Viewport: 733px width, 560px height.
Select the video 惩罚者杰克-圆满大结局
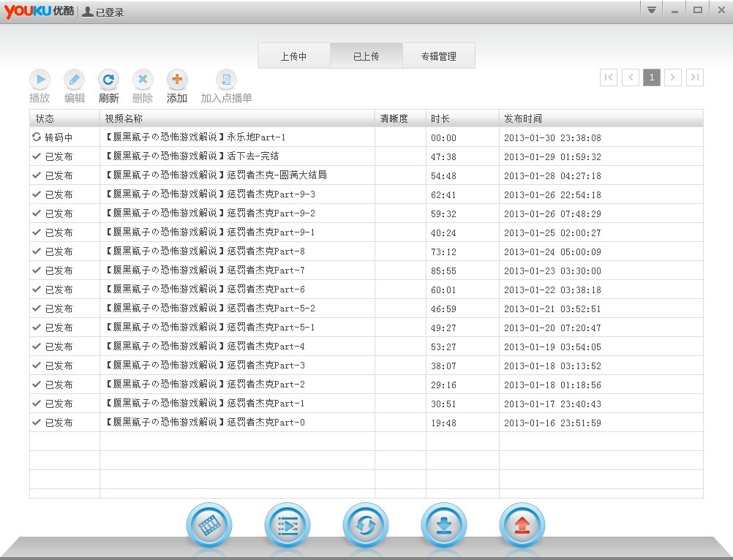tap(216, 175)
